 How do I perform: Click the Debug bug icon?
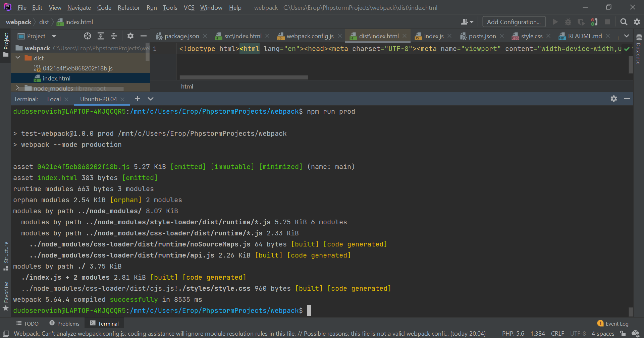568,22
